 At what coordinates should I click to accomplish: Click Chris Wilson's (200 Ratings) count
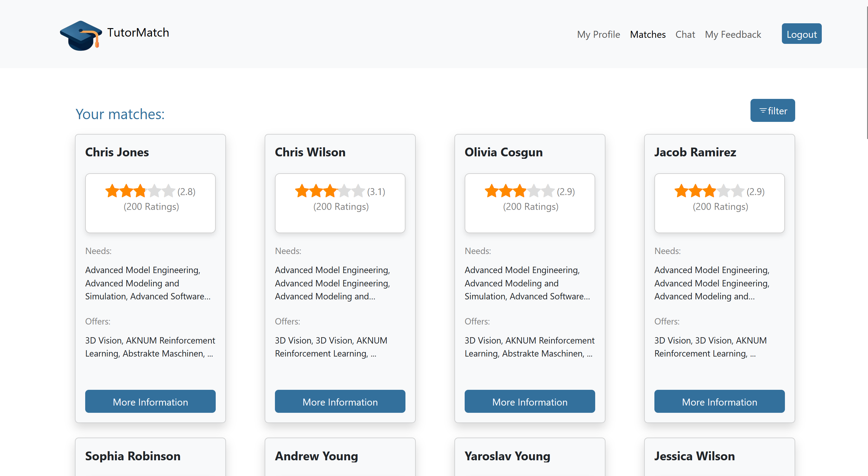click(x=341, y=207)
